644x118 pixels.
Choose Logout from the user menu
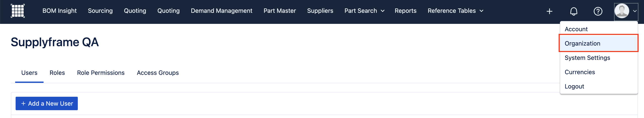574,87
